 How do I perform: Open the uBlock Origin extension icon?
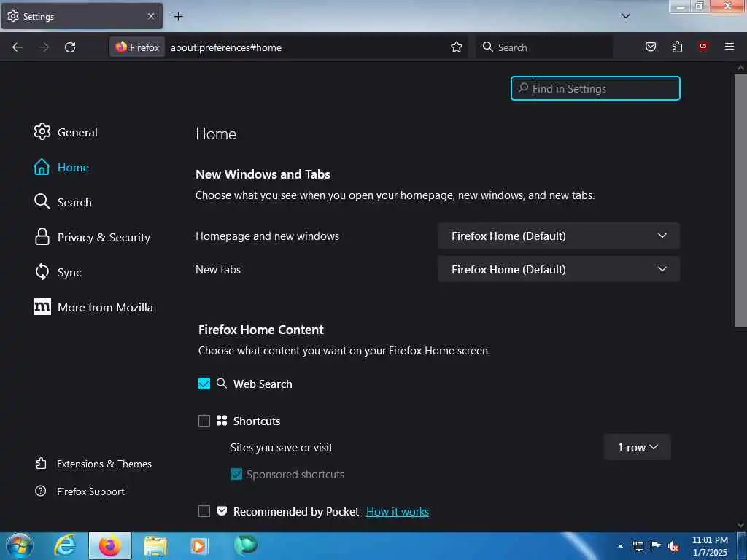[x=703, y=47]
